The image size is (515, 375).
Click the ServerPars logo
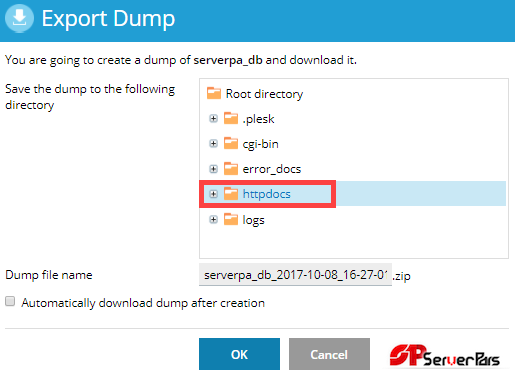click(x=445, y=355)
